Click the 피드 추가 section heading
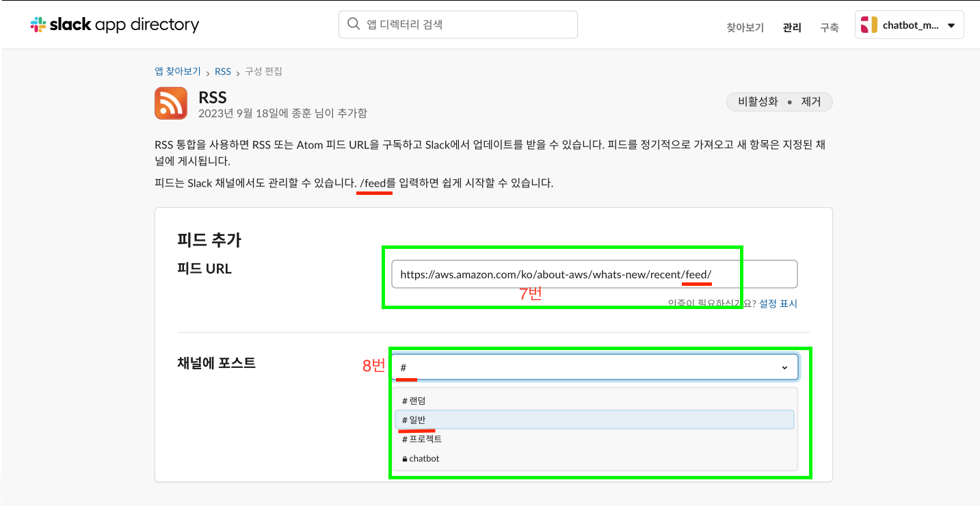This screenshot has height=506, width=980. [x=209, y=240]
